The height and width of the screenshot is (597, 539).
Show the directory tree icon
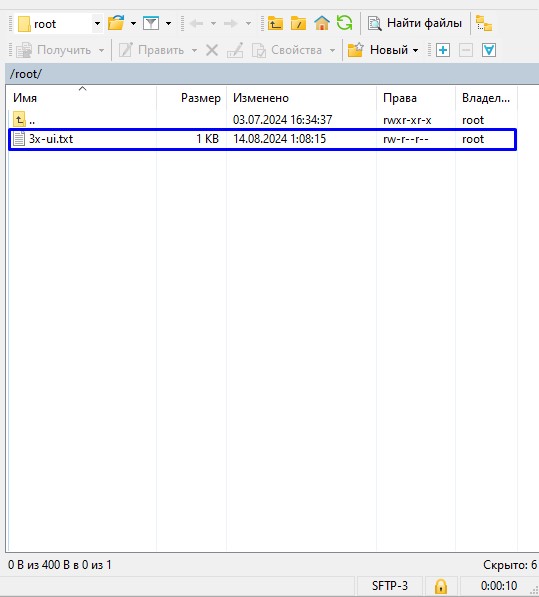coord(484,24)
